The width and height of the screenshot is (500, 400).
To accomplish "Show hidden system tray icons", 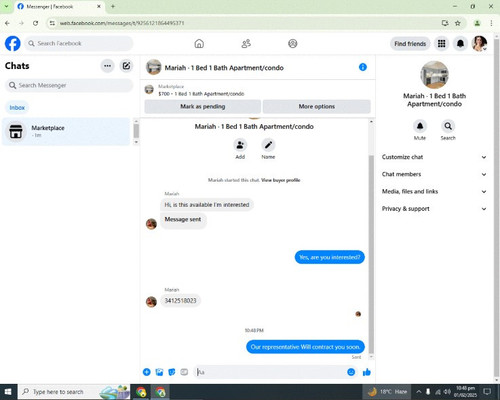I will pos(419,392).
